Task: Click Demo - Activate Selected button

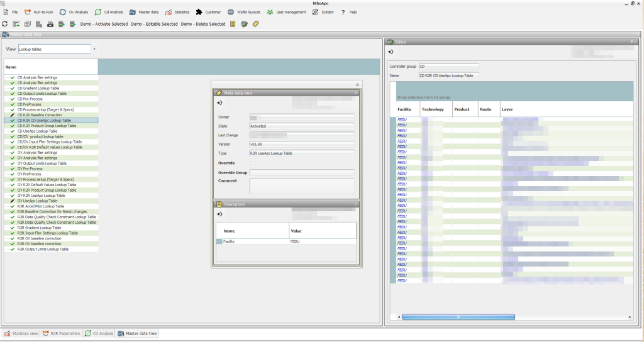Action: pos(104,25)
